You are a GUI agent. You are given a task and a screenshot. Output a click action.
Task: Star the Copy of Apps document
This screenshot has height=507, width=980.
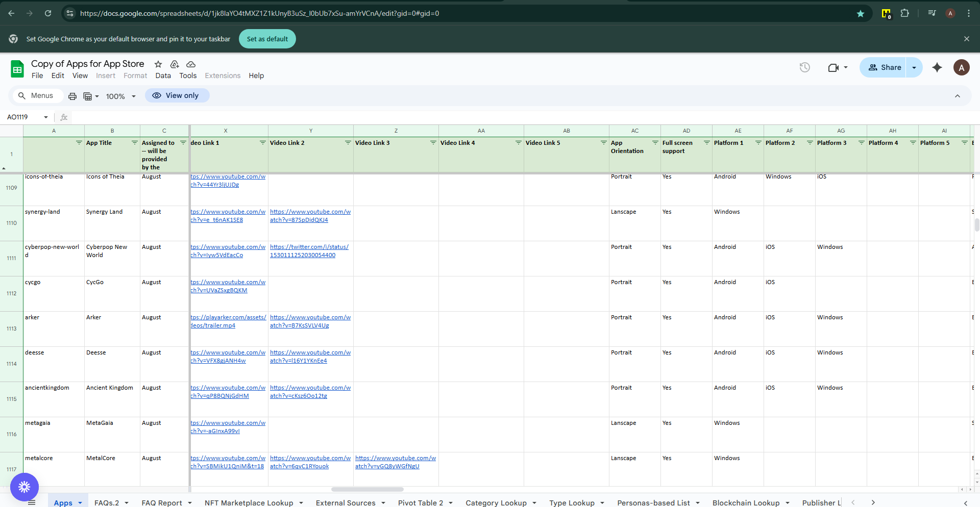158,64
